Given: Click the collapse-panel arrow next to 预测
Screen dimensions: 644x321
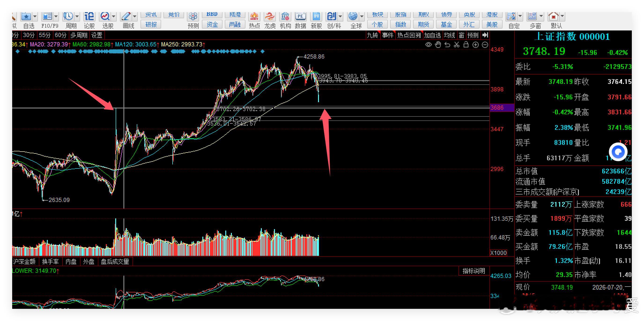Looking at the screenshot, I should [x=485, y=35].
